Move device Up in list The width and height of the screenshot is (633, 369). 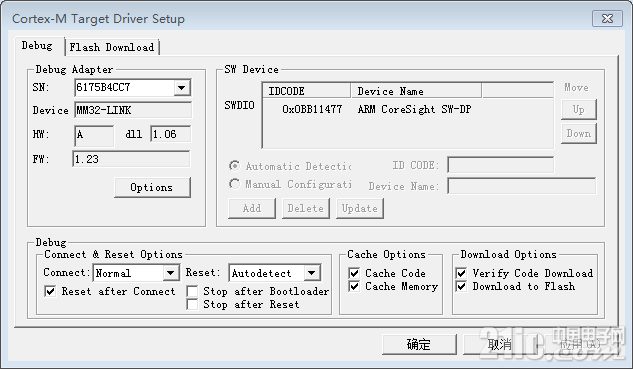(x=579, y=109)
